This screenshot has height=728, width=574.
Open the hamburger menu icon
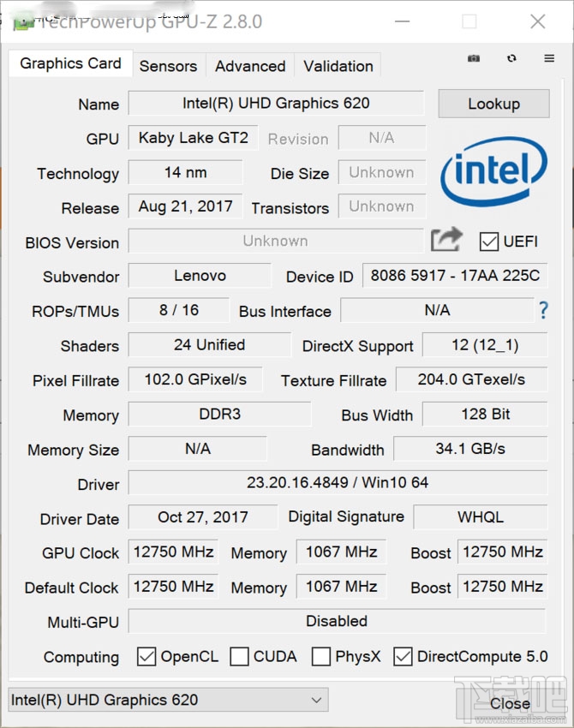[548, 58]
